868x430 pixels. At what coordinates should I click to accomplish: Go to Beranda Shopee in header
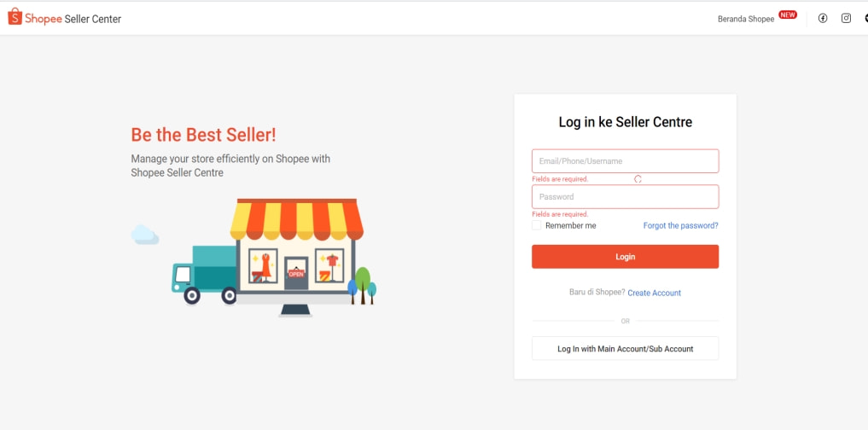pos(746,19)
